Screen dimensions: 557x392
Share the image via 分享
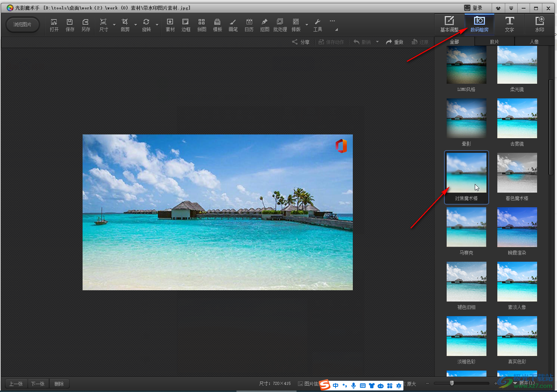[301, 42]
